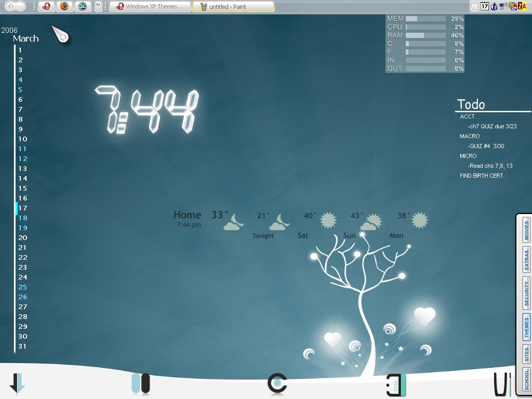
Task: Open Firefox from the quick launch icons
Action: point(64,6)
